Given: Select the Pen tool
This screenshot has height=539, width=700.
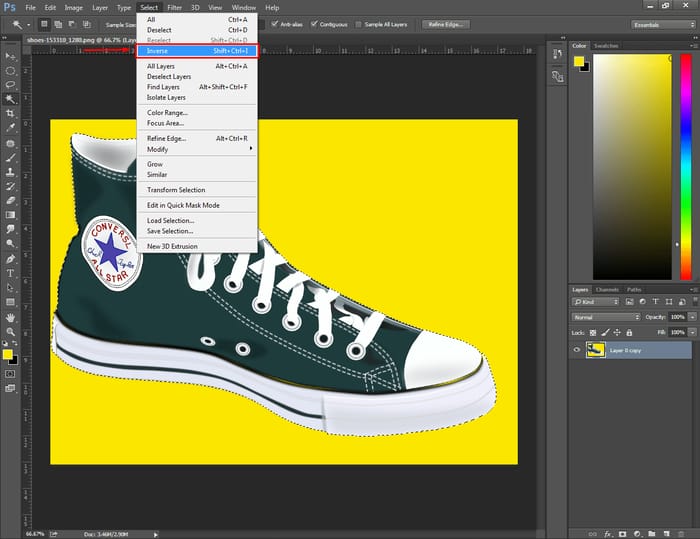Looking at the screenshot, I should 10,259.
